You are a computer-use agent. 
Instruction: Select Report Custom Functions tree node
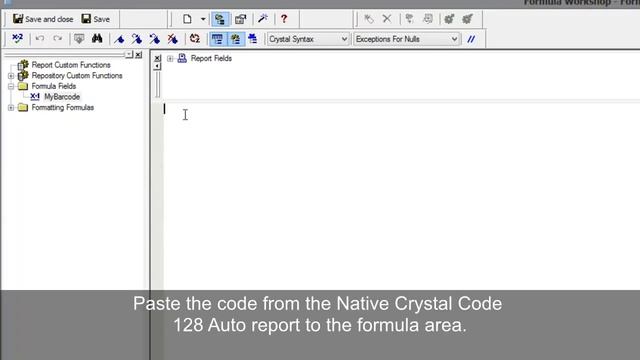click(71, 65)
